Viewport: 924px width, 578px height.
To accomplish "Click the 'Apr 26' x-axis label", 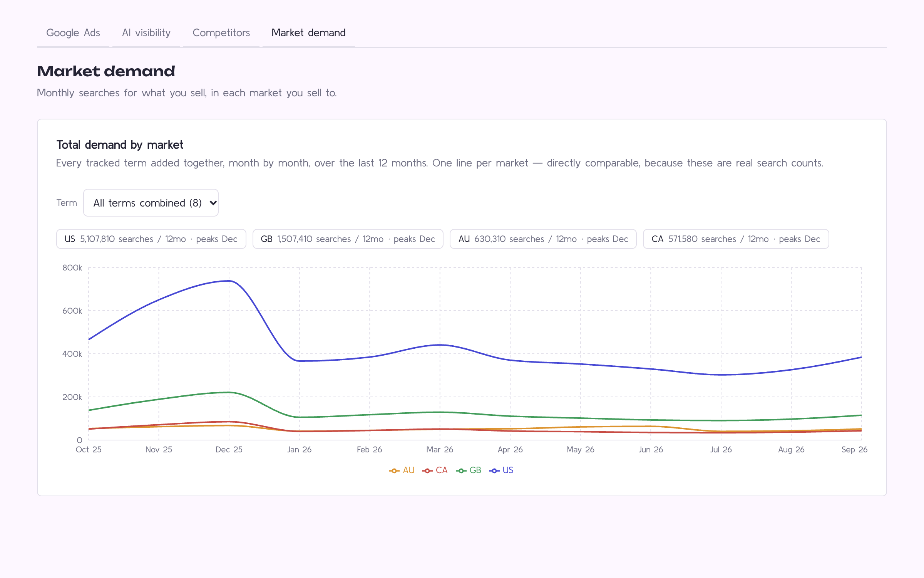I will pyautogui.click(x=510, y=450).
